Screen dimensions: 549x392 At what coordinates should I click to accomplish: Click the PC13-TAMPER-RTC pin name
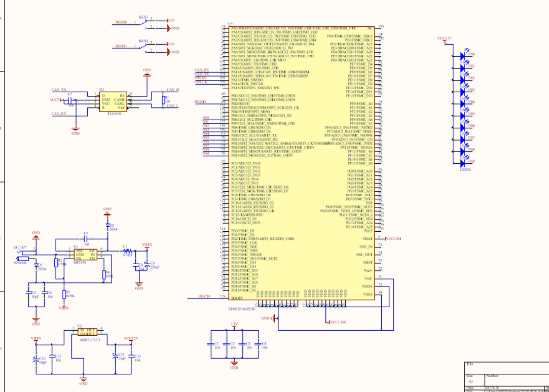pyautogui.click(x=247, y=215)
